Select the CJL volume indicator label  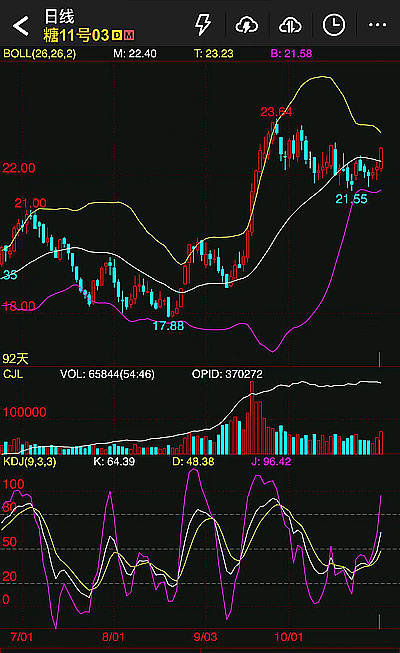tap(13, 374)
